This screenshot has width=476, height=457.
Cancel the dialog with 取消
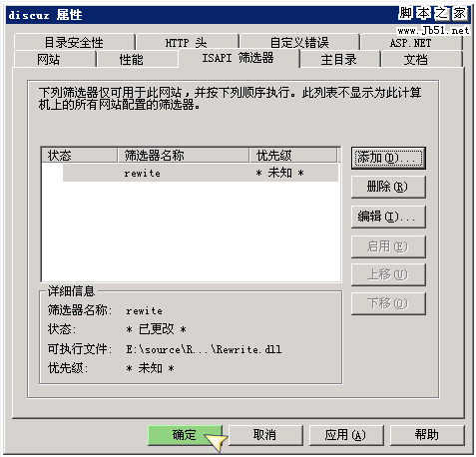(265, 435)
